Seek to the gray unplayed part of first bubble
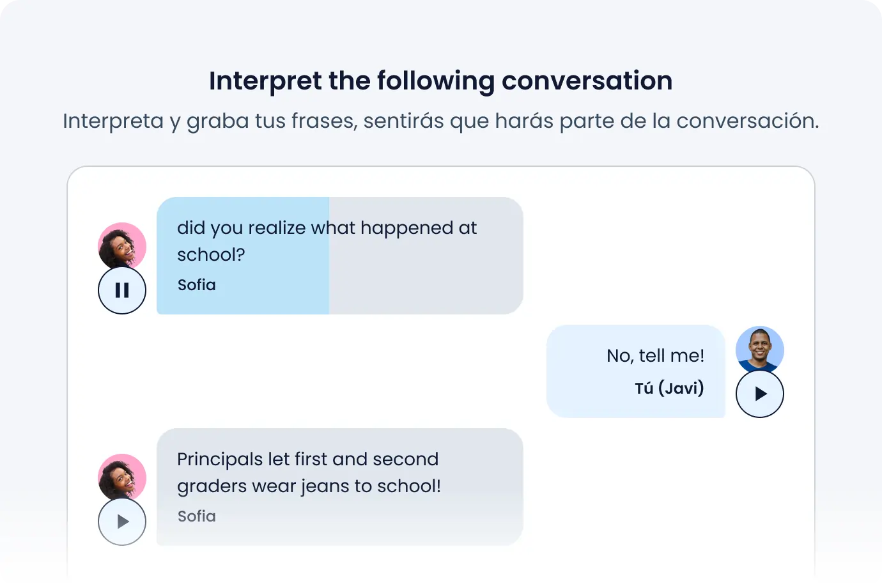The width and height of the screenshot is (882, 588). (x=426, y=256)
